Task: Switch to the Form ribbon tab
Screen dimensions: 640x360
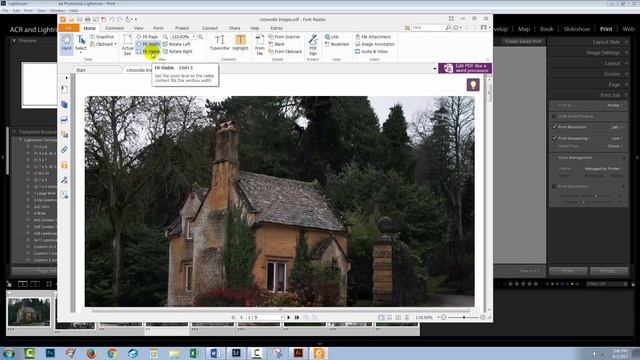Action: click(x=158, y=28)
